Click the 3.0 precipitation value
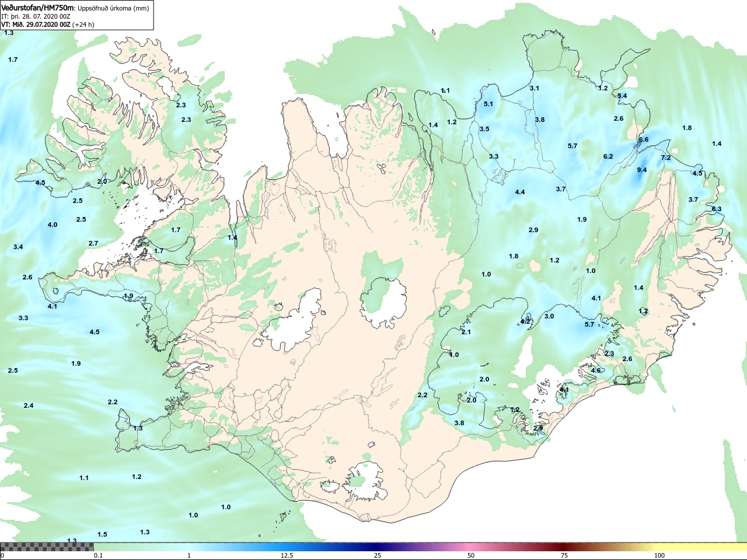The height and width of the screenshot is (560, 747). pos(549,316)
